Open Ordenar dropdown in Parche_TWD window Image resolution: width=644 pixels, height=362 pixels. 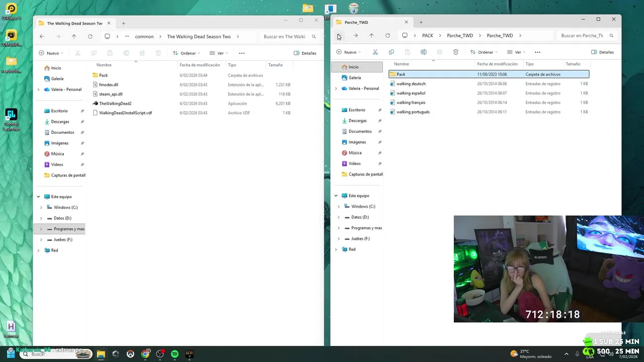coord(484,52)
